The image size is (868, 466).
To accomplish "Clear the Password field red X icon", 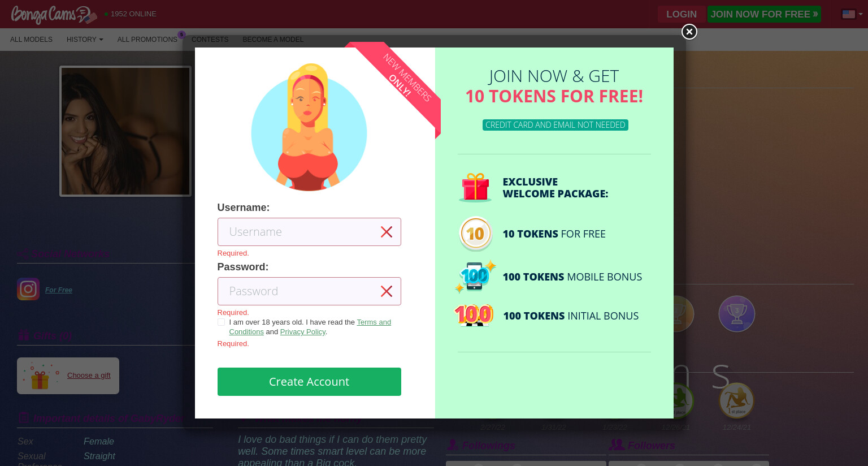I will coord(387,291).
